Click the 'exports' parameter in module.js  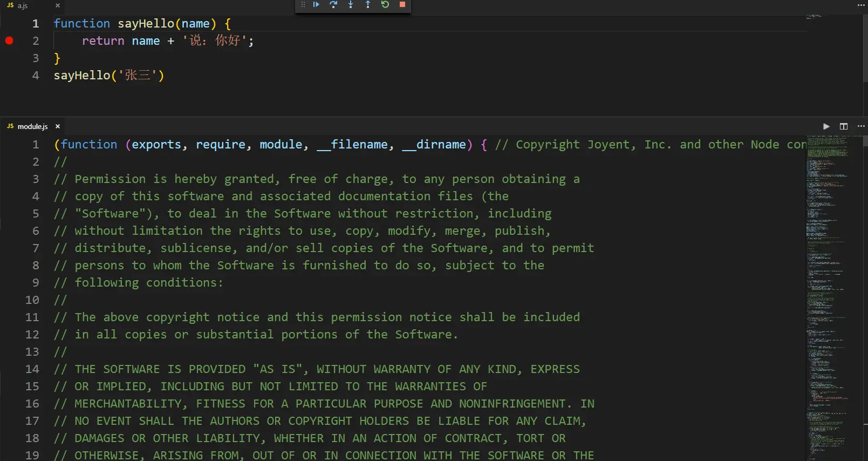click(x=156, y=145)
